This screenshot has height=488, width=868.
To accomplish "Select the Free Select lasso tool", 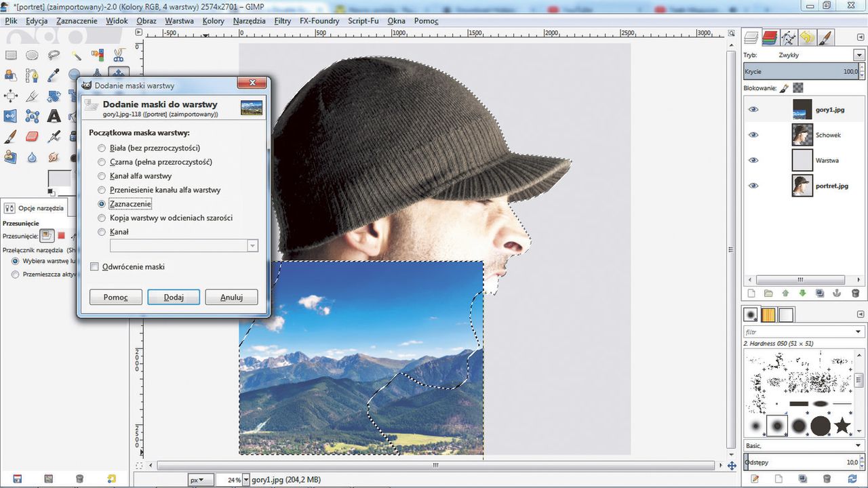I will tap(54, 55).
